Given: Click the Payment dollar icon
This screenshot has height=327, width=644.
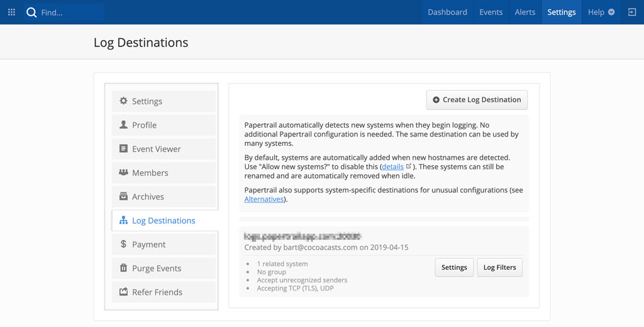Looking at the screenshot, I should point(123,244).
